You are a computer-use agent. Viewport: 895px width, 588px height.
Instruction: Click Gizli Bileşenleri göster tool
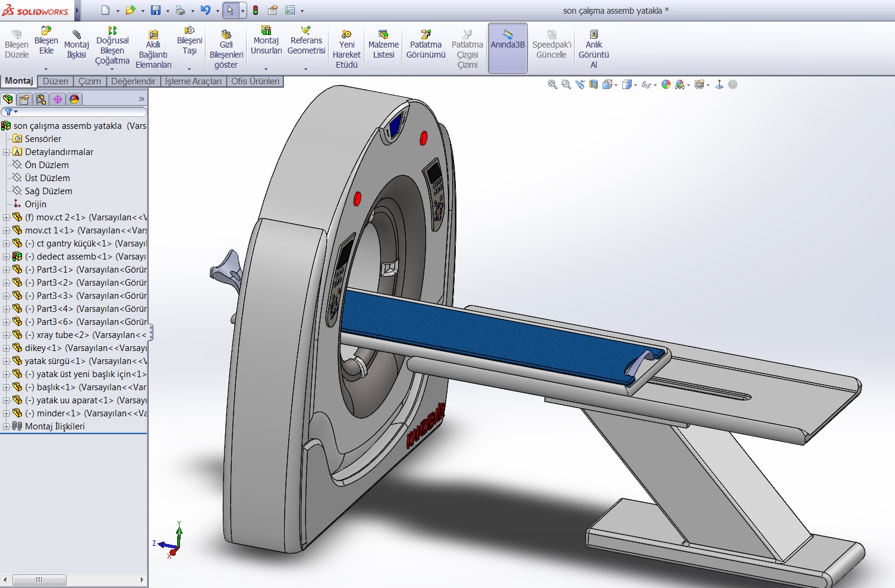[x=226, y=49]
